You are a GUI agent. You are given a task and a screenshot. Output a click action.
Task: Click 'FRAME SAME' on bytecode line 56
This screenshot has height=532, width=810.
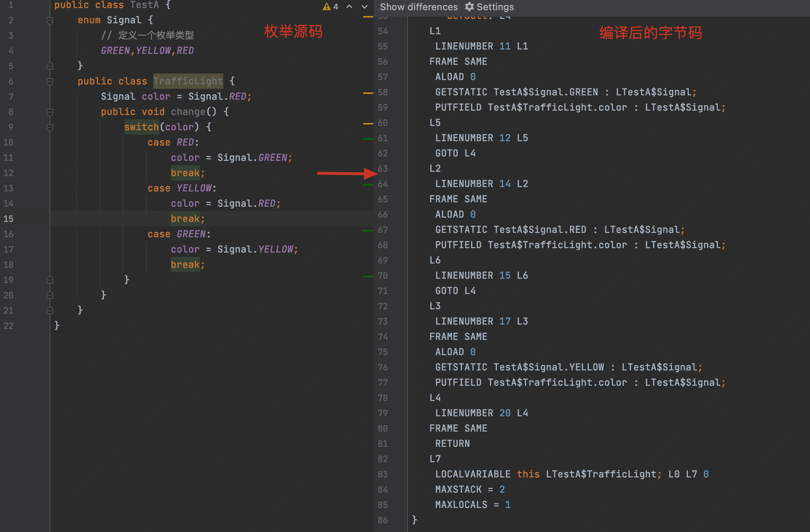(x=458, y=61)
